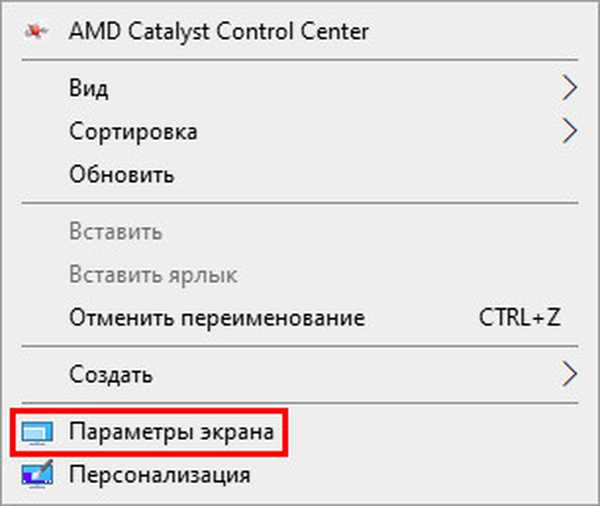Click the greyed-out Вставить item
Image resolution: width=600 pixels, height=506 pixels.
[115, 232]
